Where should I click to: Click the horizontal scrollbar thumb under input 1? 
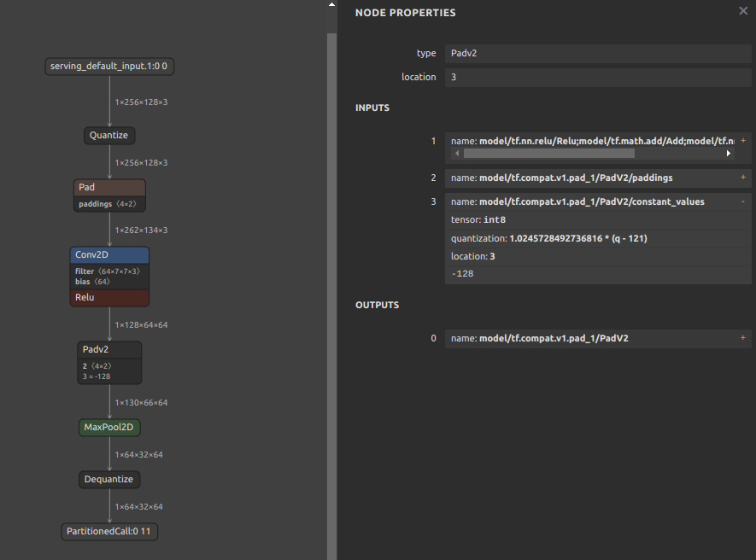(x=548, y=154)
